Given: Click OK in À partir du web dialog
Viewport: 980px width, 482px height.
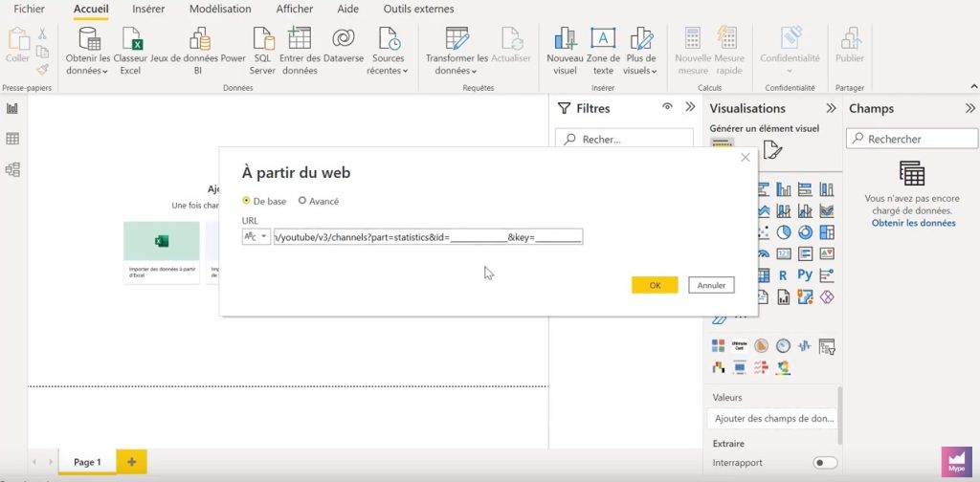Looking at the screenshot, I should click(x=655, y=285).
